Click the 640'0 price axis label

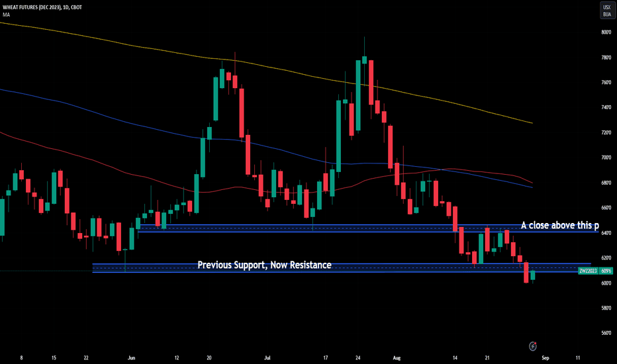click(x=606, y=233)
